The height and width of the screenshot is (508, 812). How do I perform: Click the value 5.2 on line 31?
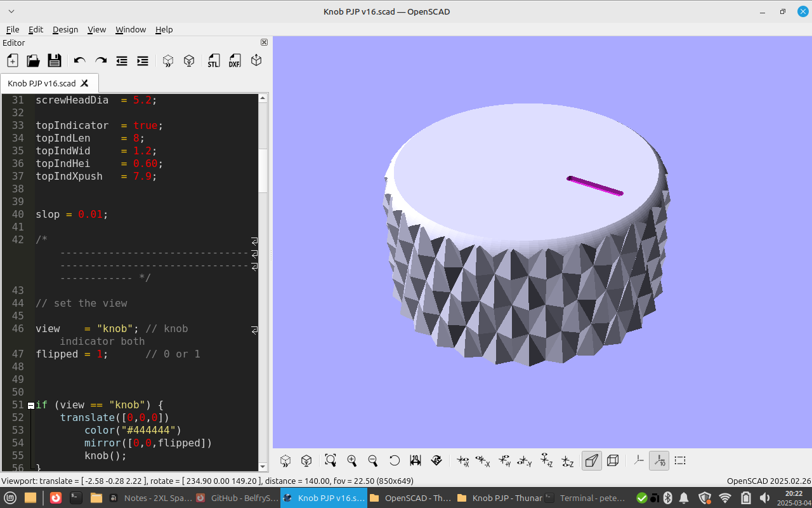[142, 100]
